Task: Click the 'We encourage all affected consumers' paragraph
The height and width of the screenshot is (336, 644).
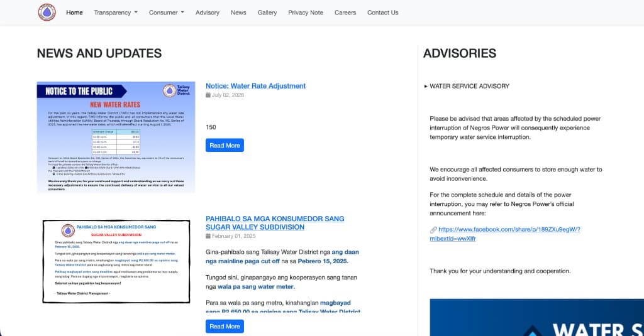Action: click(x=516, y=174)
